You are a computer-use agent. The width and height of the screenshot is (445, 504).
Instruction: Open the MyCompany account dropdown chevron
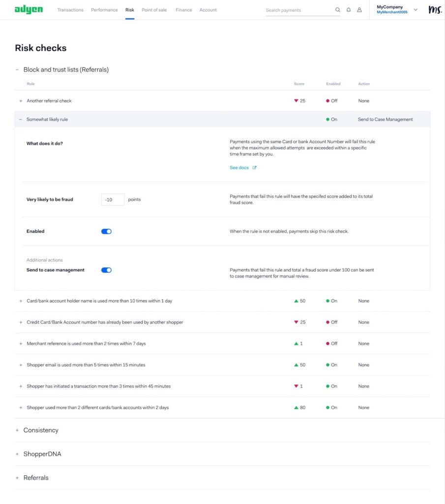click(415, 10)
